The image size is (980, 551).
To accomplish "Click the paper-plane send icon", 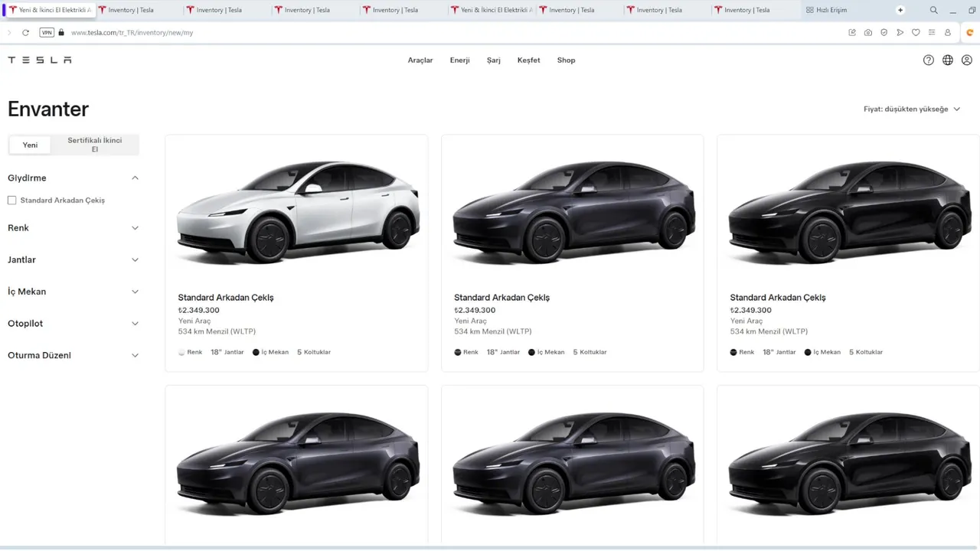I will [x=900, y=33].
